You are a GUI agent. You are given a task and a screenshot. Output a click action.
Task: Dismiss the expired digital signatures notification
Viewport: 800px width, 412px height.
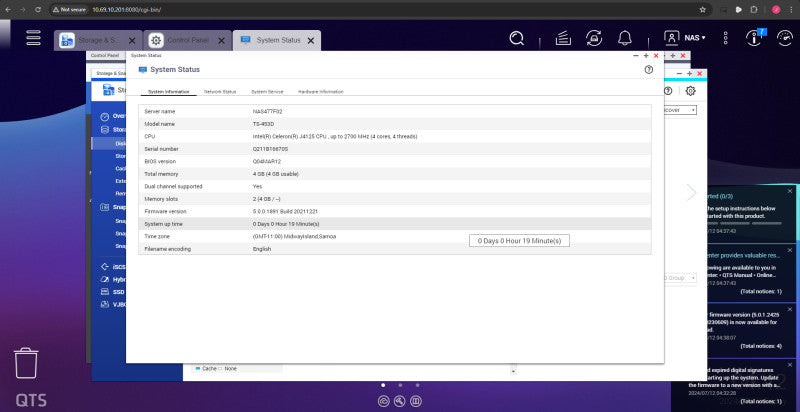click(790, 365)
